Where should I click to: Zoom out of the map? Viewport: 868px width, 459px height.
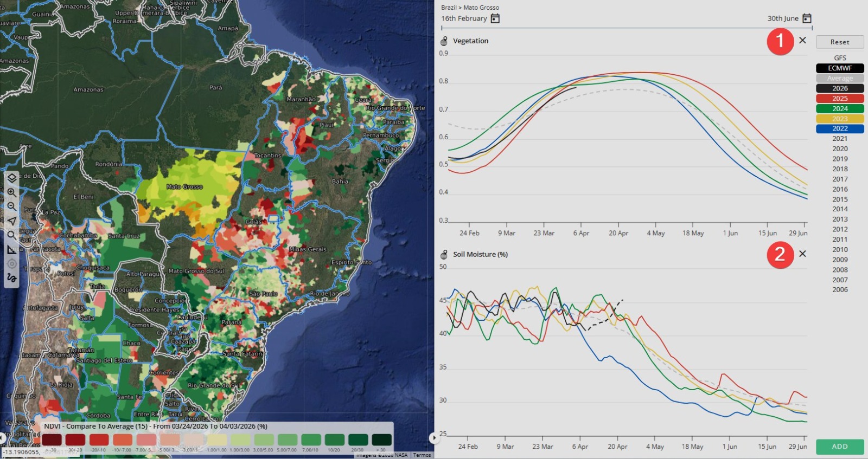(x=12, y=206)
